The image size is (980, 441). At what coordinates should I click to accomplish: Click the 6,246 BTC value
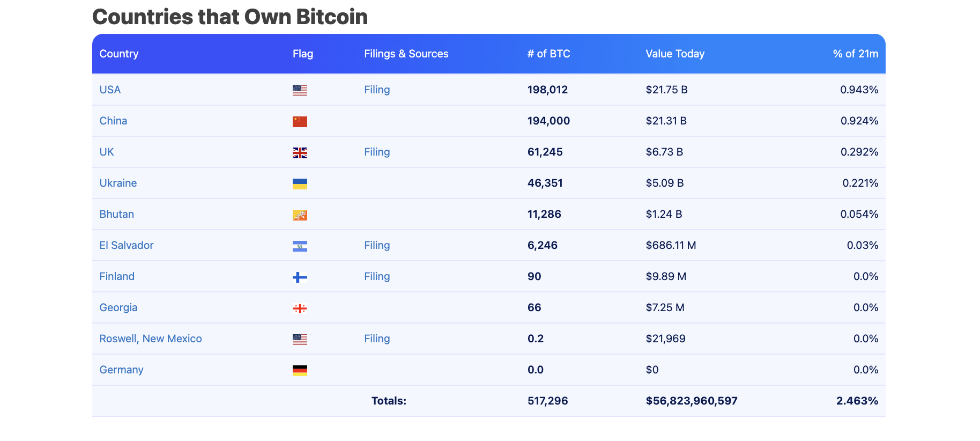click(x=543, y=245)
